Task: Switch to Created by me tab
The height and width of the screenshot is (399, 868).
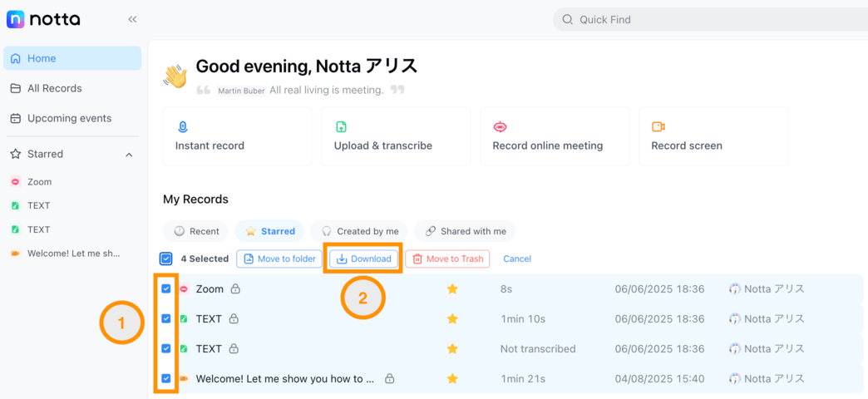Action: click(358, 231)
